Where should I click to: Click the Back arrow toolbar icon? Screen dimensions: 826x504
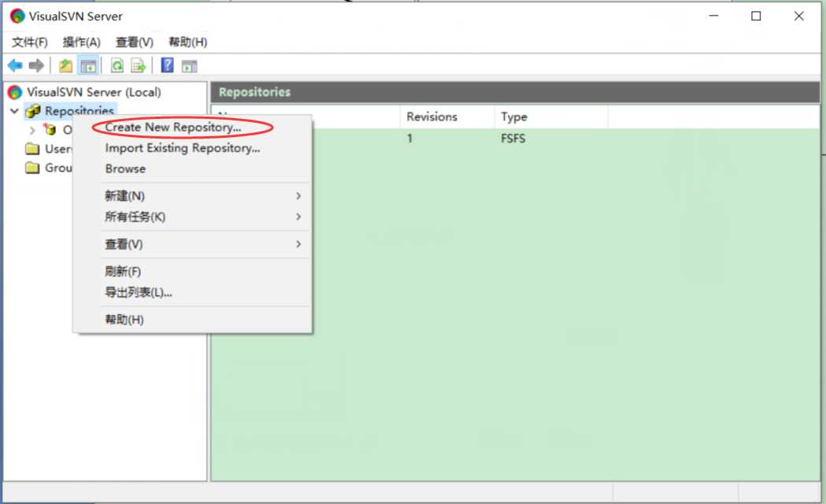(15, 65)
